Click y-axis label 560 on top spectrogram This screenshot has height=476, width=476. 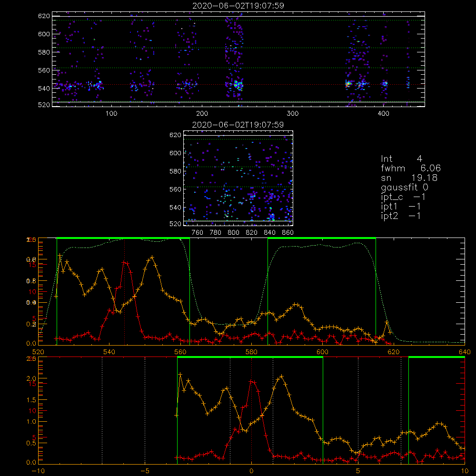[44, 70]
